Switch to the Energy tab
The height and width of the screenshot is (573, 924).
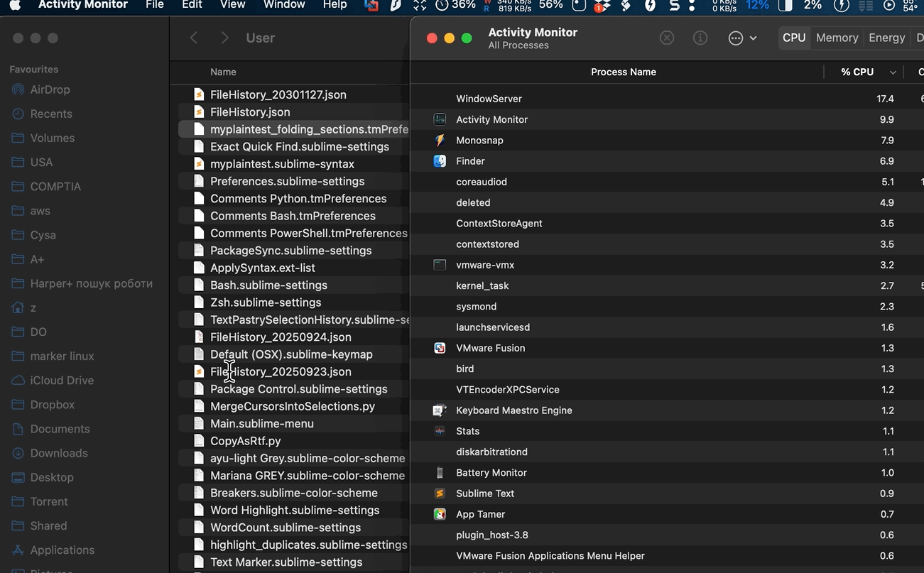[886, 38]
